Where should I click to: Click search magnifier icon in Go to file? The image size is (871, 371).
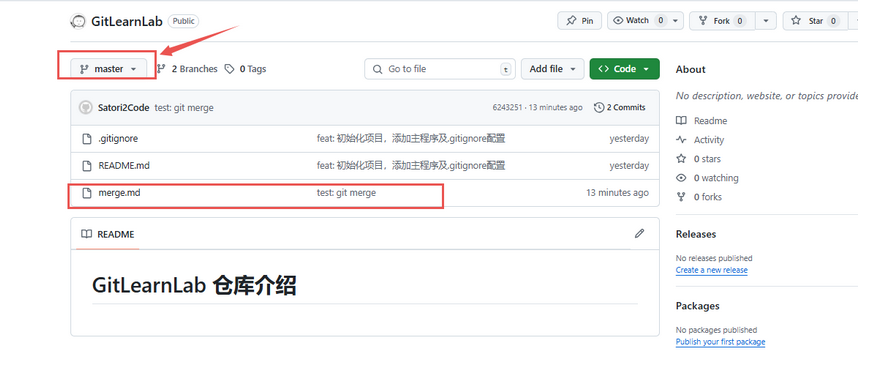coord(378,69)
